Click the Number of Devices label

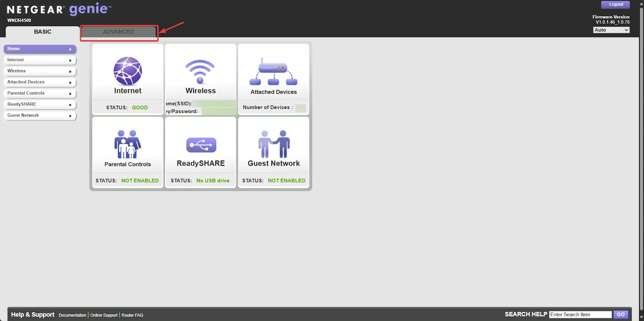(268, 107)
